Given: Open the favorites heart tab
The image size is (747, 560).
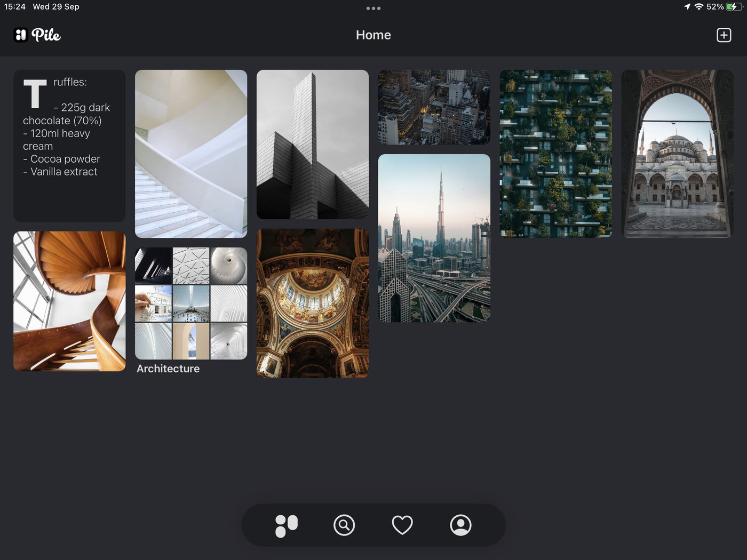Looking at the screenshot, I should 402,525.
